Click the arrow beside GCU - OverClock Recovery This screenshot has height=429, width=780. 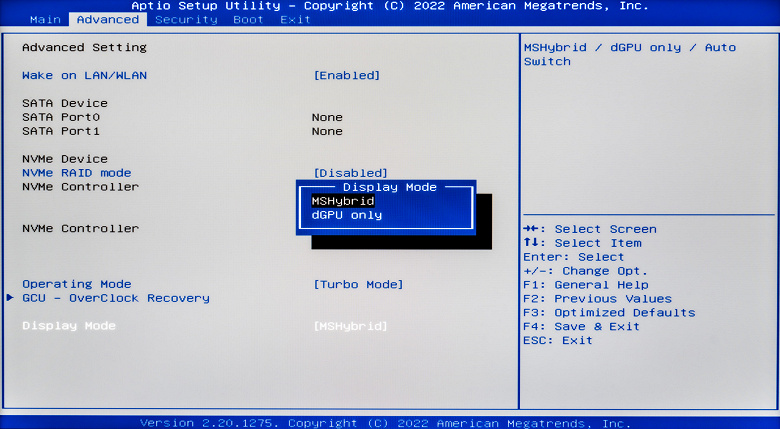point(10,298)
